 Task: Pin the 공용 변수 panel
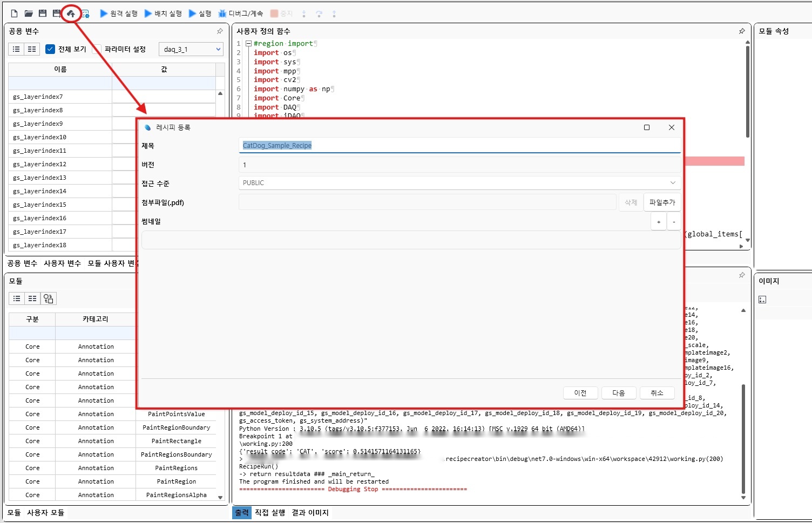click(220, 31)
